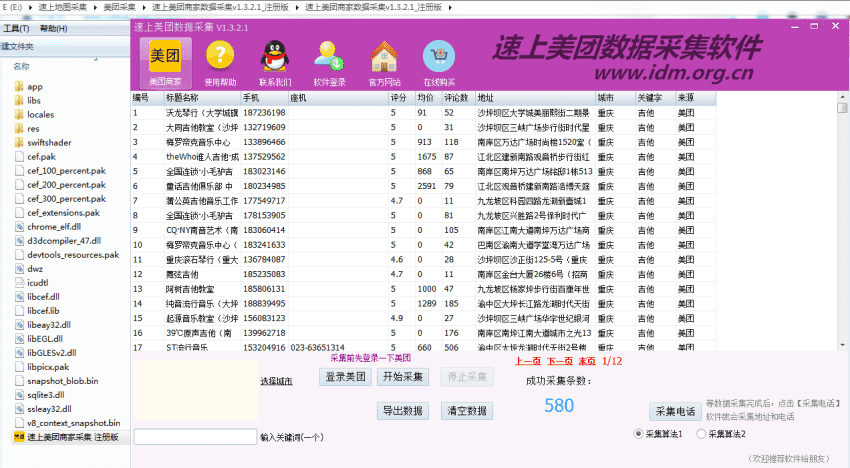This screenshot has width=850, height=468.
Task: Open the 美团商家 toolbar icon
Action: pyautogui.click(x=165, y=63)
